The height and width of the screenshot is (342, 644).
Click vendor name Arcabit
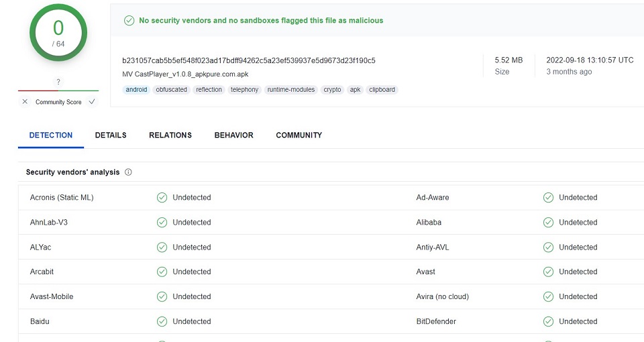point(42,272)
